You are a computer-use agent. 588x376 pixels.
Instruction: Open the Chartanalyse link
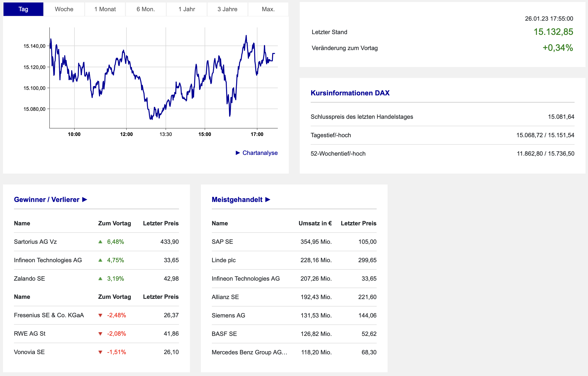(x=260, y=153)
